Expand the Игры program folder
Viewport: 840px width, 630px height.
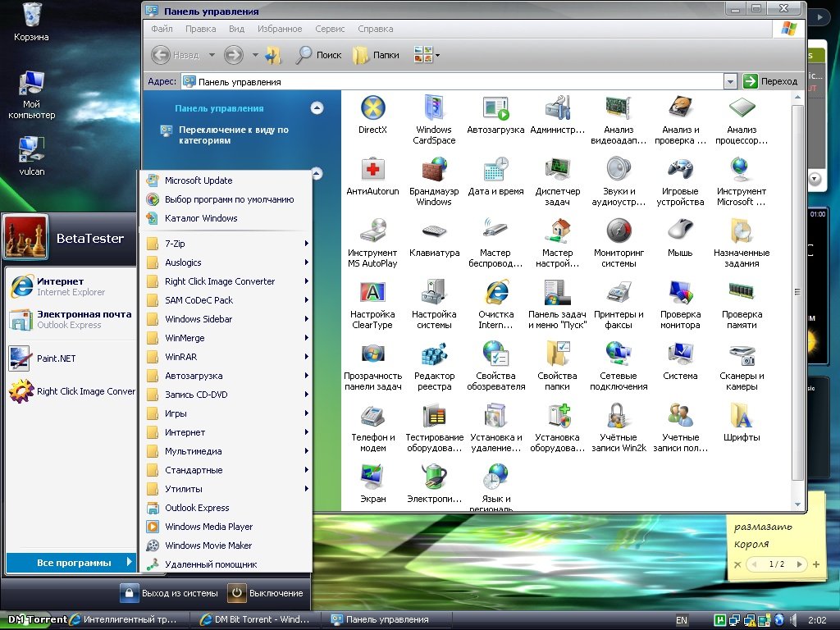pyautogui.click(x=226, y=413)
